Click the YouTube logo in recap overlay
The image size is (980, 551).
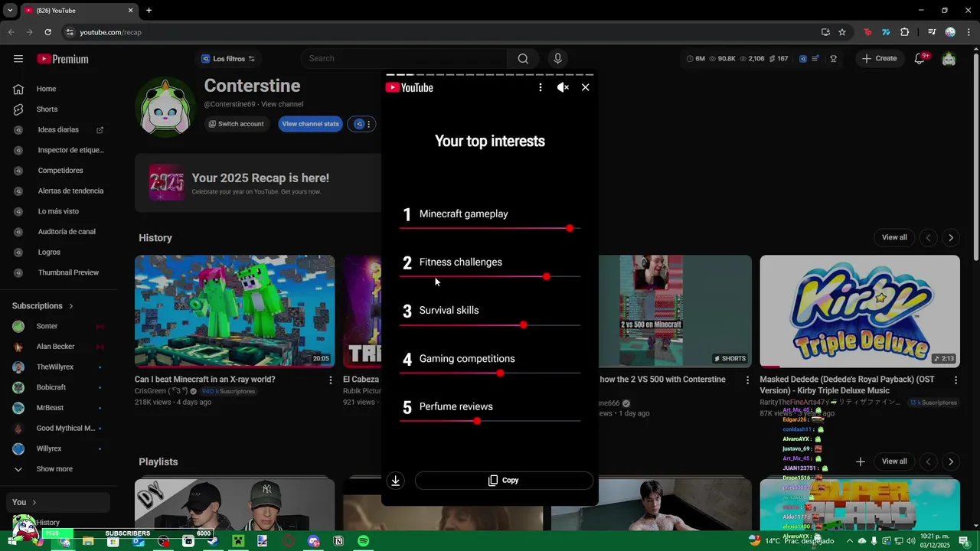[x=410, y=87]
